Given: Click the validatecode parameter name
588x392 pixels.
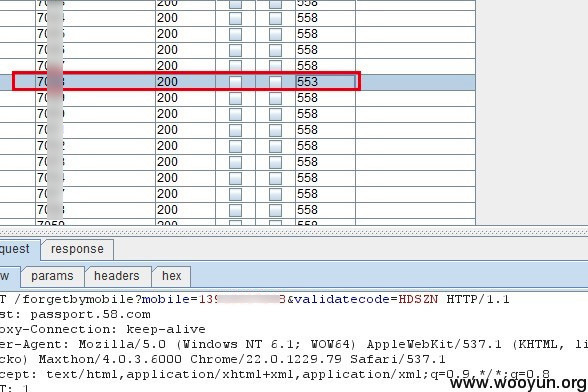Looking at the screenshot, I should pos(342,299).
